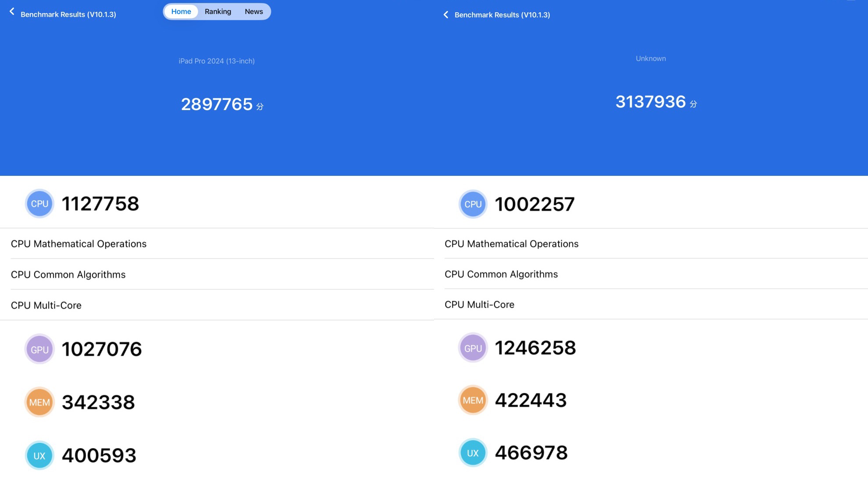The image size is (868, 481).
Task: Click the right teal UX badge icon
Action: tap(473, 453)
